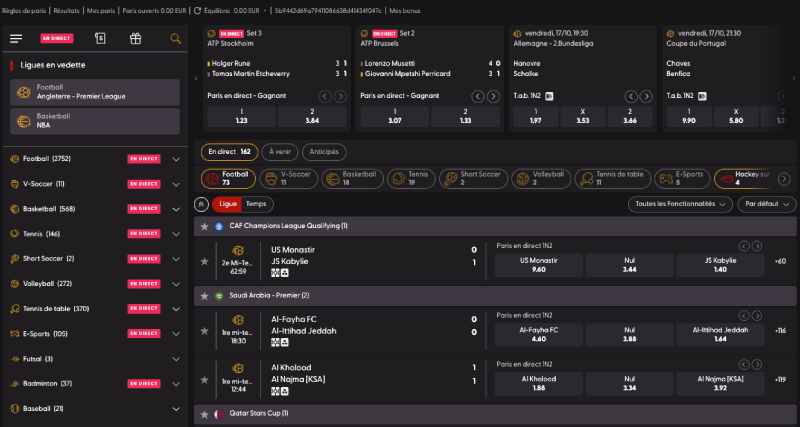
Task: Select the Basketball sport filter tab
Action: point(353,179)
